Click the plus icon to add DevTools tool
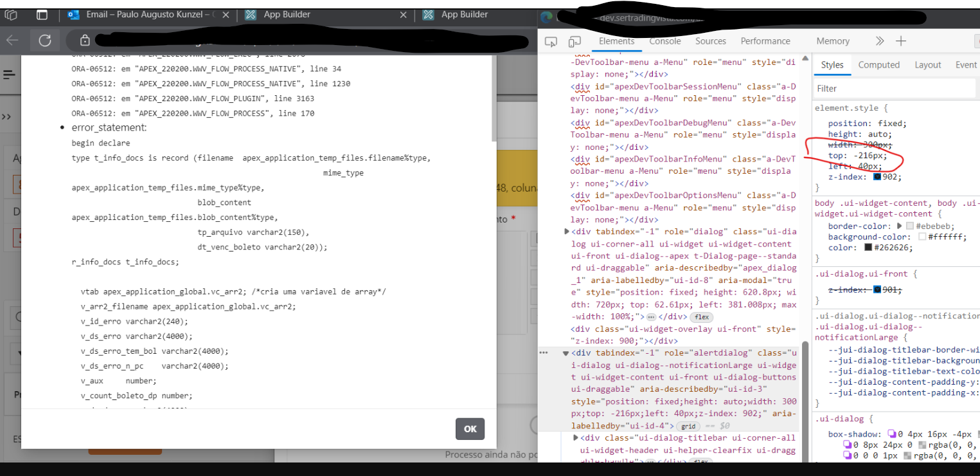This screenshot has height=476, width=980. [901, 41]
